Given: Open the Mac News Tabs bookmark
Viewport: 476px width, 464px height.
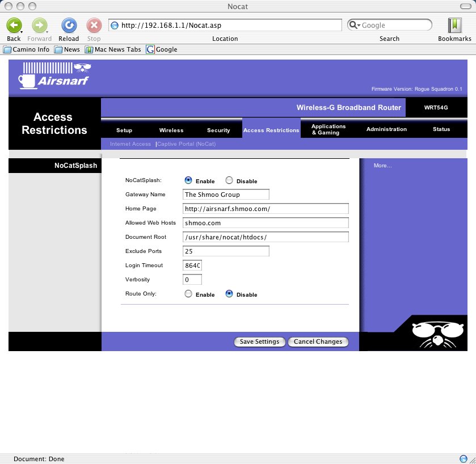Looking at the screenshot, I should (113, 49).
